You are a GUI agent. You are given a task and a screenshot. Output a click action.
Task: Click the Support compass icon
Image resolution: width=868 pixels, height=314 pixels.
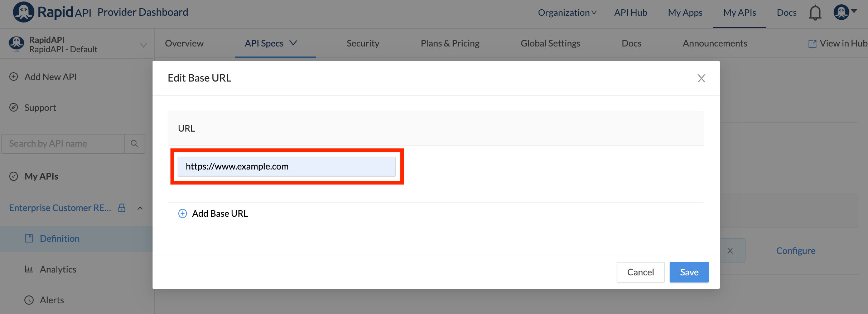click(x=14, y=108)
